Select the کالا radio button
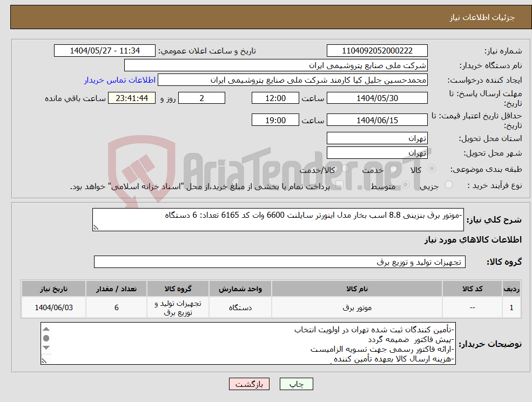The height and width of the screenshot is (402, 532). [x=432, y=169]
